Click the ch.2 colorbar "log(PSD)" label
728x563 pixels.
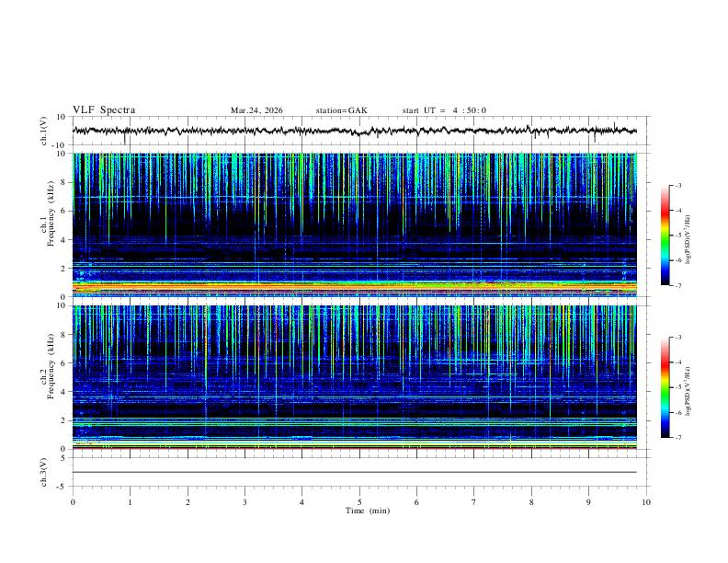click(x=688, y=391)
